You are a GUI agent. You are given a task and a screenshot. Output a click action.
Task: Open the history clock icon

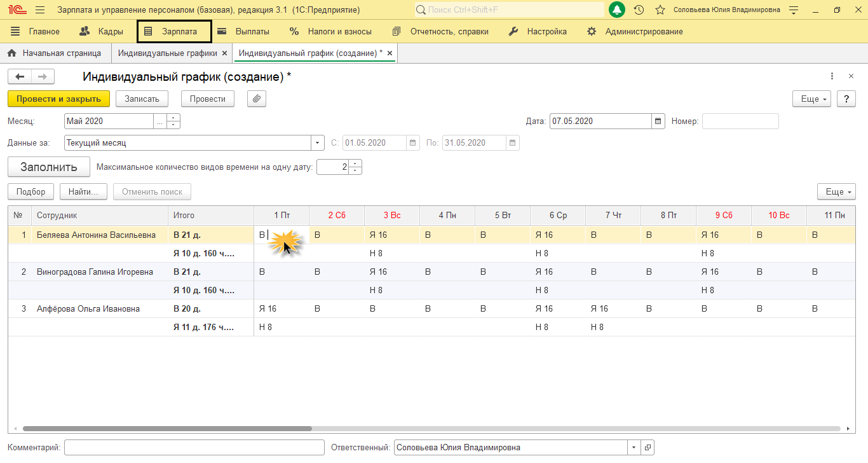(639, 10)
